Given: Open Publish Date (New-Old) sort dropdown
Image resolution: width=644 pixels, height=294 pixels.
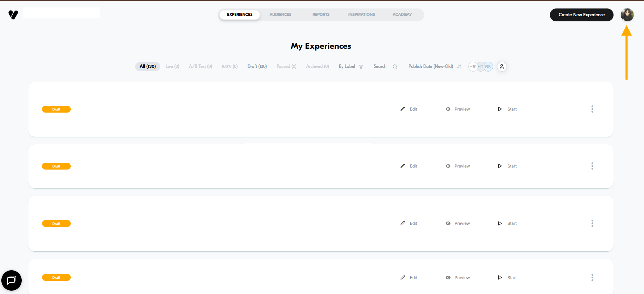Looking at the screenshot, I should [x=430, y=66].
